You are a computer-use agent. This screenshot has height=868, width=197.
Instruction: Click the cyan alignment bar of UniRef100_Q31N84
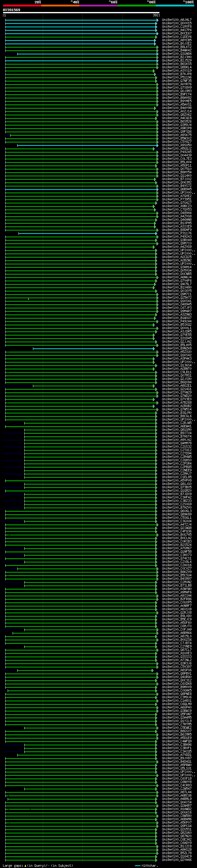(x=87, y=54)
